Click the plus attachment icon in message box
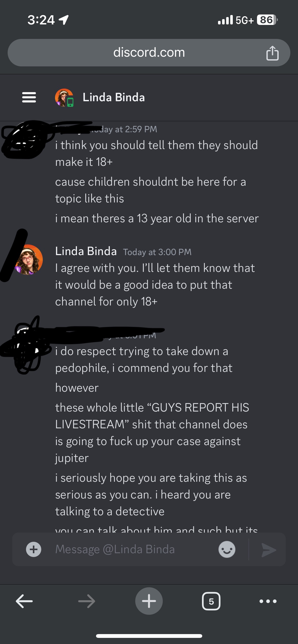 point(34,549)
